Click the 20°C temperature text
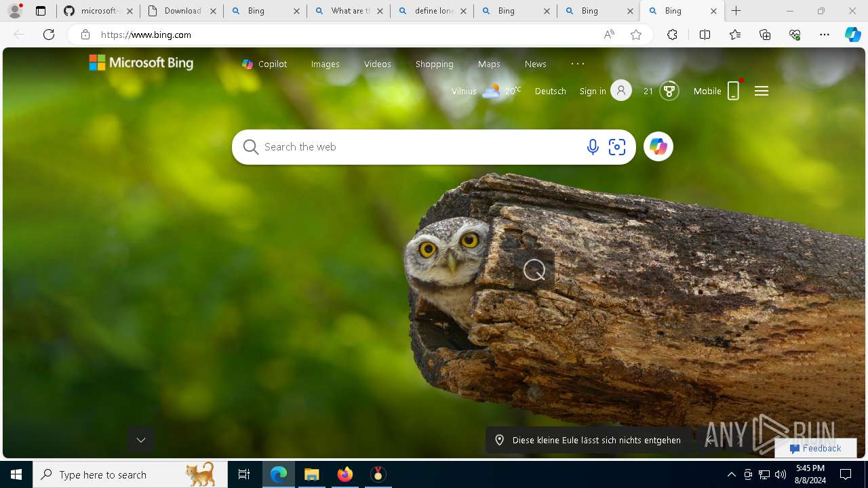The height and width of the screenshot is (488, 868). 513,90
